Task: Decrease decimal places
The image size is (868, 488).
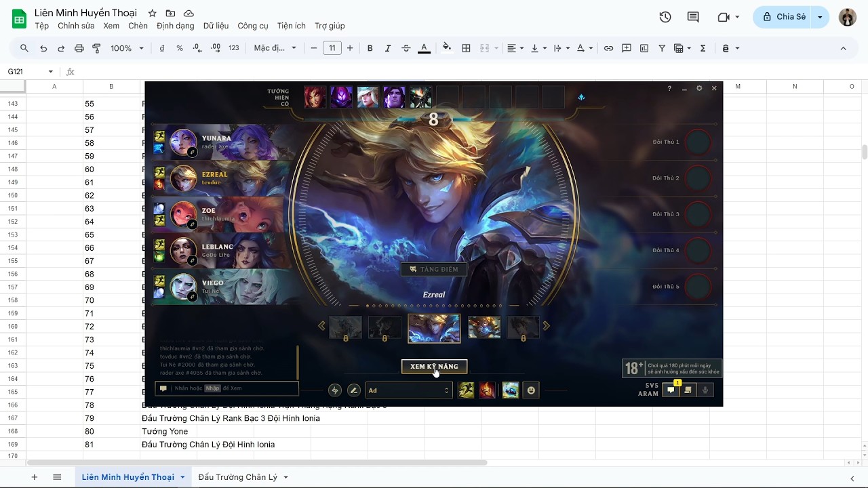Action: coord(197,48)
